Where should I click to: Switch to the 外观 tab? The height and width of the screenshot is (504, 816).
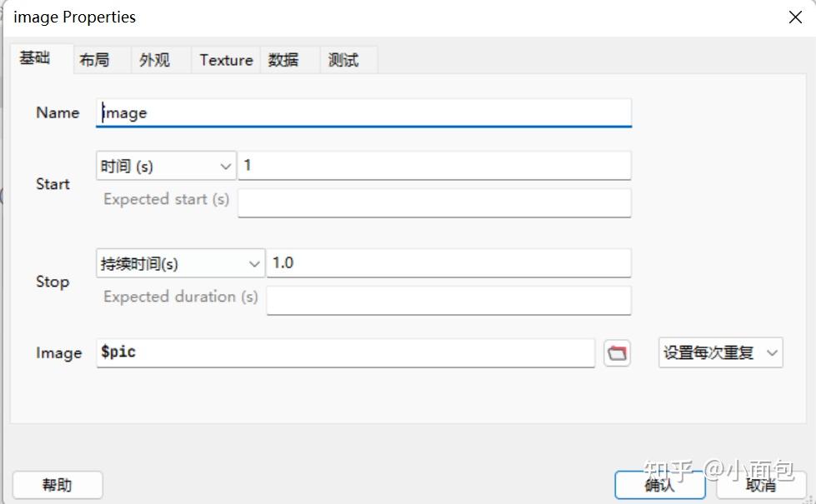tap(154, 60)
